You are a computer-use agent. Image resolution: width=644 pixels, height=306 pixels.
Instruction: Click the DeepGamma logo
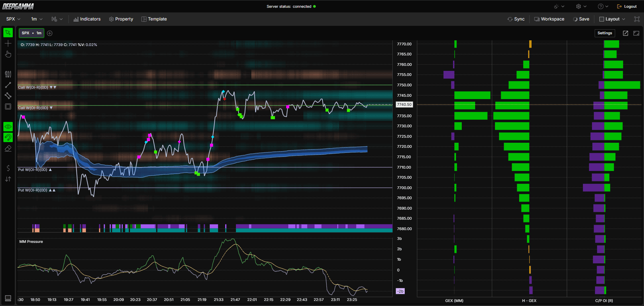coord(18,6)
